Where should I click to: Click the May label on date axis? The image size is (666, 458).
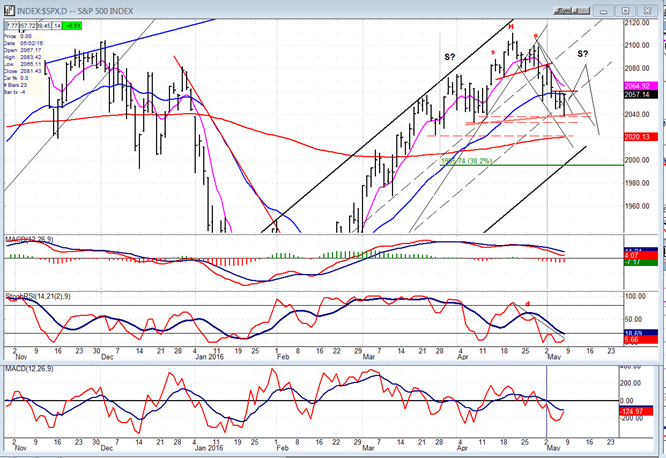pyautogui.click(x=552, y=448)
